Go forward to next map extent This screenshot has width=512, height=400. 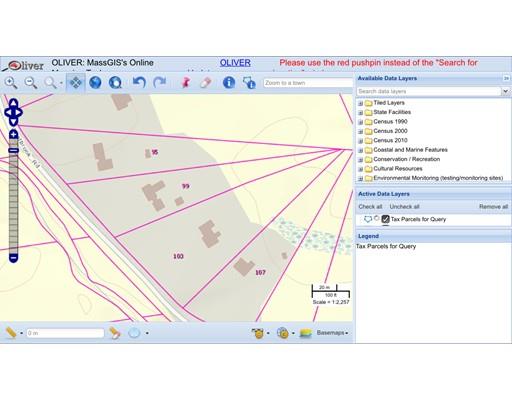(x=159, y=82)
